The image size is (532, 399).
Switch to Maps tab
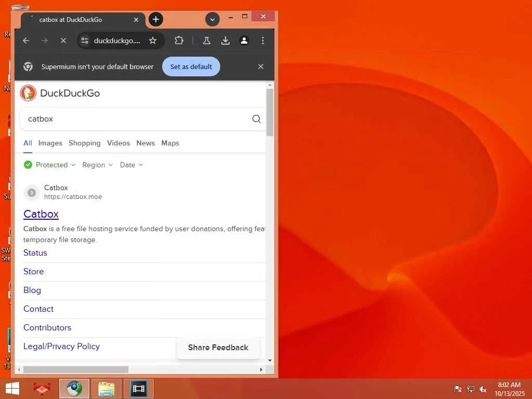point(170,143)
